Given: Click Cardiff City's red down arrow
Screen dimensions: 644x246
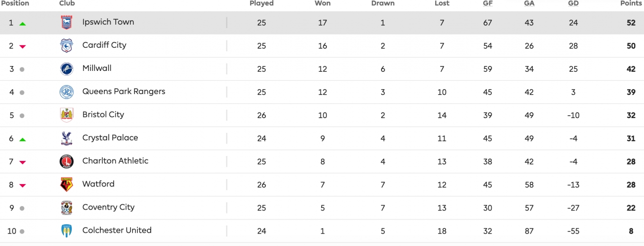Looking at the screenshot, I should click(22, 47).
